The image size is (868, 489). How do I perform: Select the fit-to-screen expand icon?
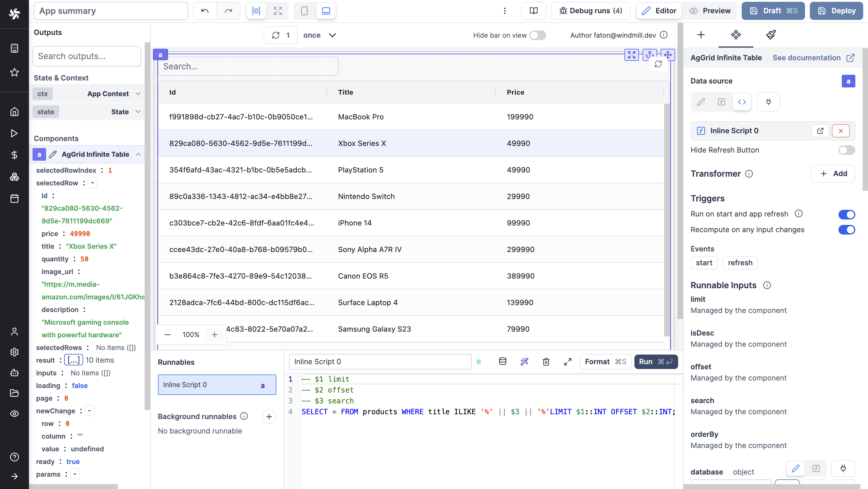click(x=277, y=11)
